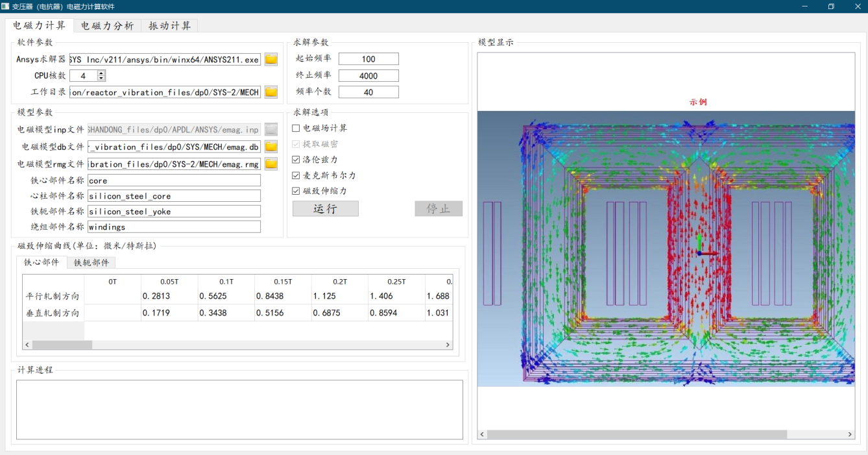Disable the 磁致伸缩力 checkbox
The image size is (868, 455).
click(x=296, y=191)
